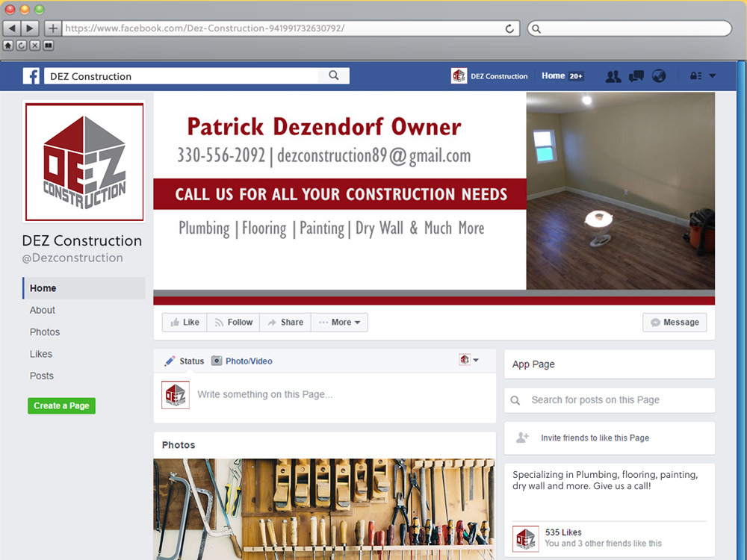Screen dimensions: 747x560
Task: Click the green Create a Page button
Action: [61, 405]
